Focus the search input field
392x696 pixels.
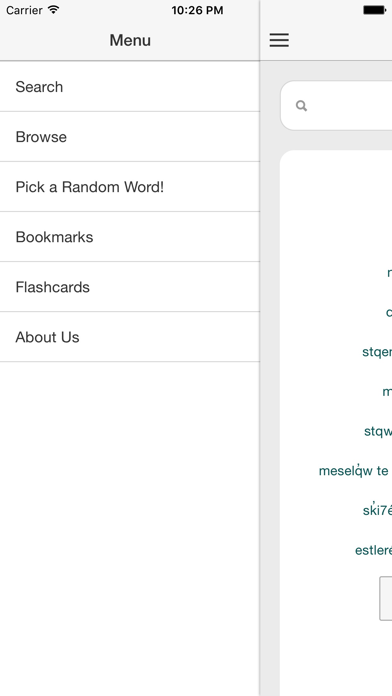point(336,106)
